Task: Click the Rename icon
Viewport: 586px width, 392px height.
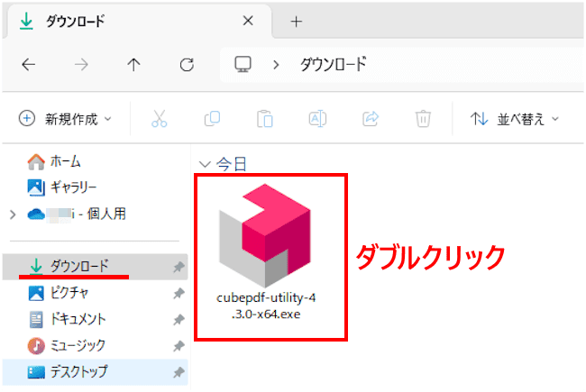Action: point(317,119)
